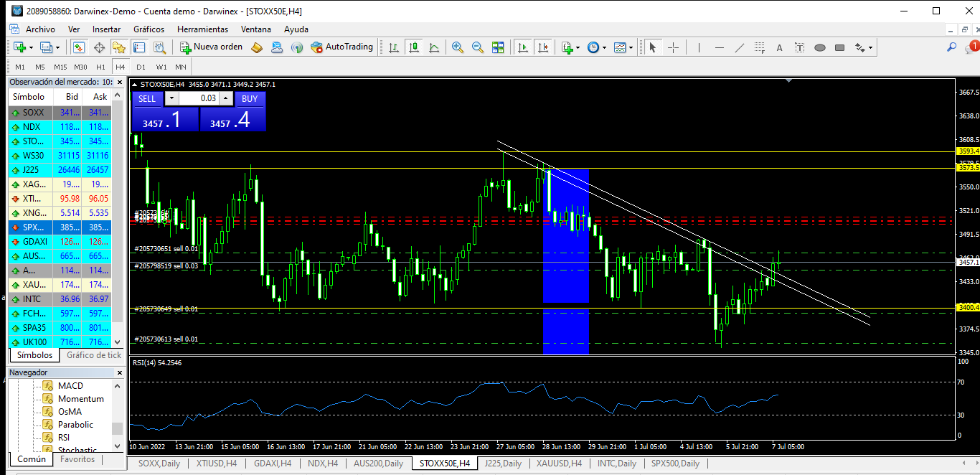Select the trendline drawing tool
Screen dimensions: 980x475
(740, 47)
